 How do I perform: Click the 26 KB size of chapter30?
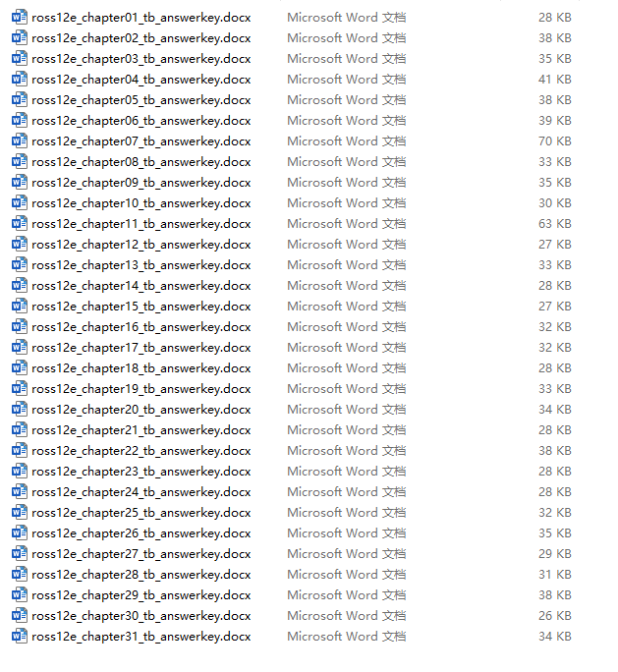[x=555, y=616]
